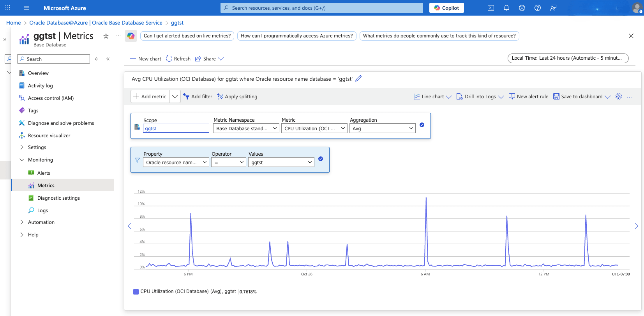The height and width of the screenshot is (316, 644).
Task: Click the Refresh button
Action: pyautogui.click(x=178, y=59)
